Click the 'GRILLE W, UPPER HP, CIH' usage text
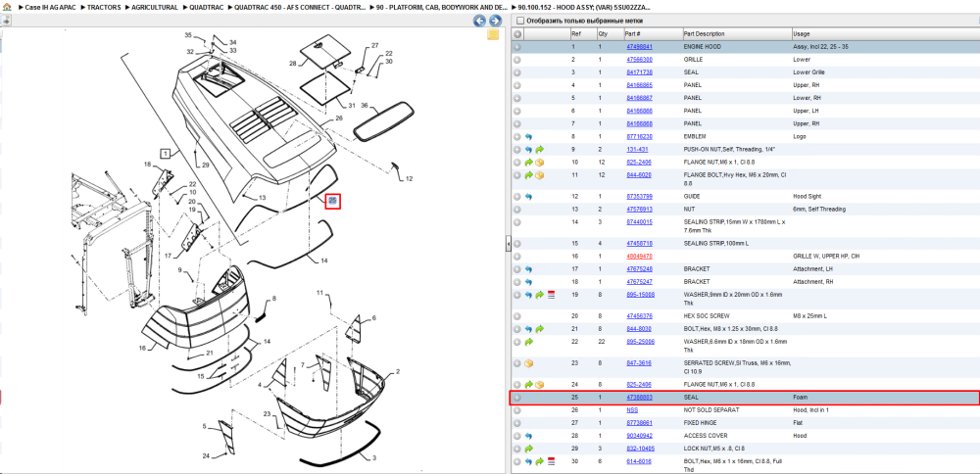 [826, 256]
